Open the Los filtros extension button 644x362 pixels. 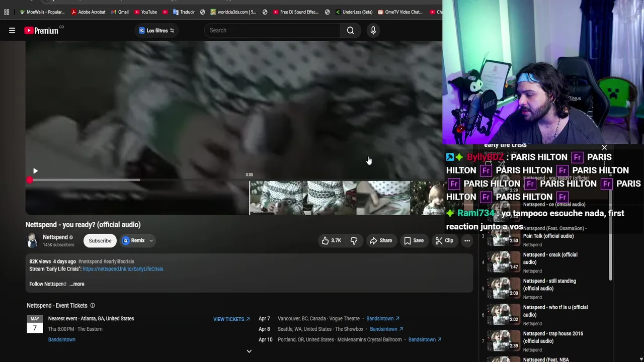pyautogui.click(x=156, y=31)
